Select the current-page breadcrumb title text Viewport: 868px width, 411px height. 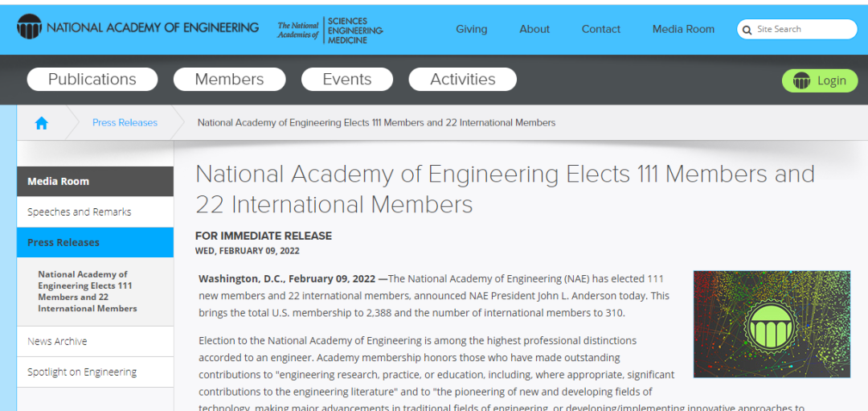pyautogui.click(x=376, y=122)
